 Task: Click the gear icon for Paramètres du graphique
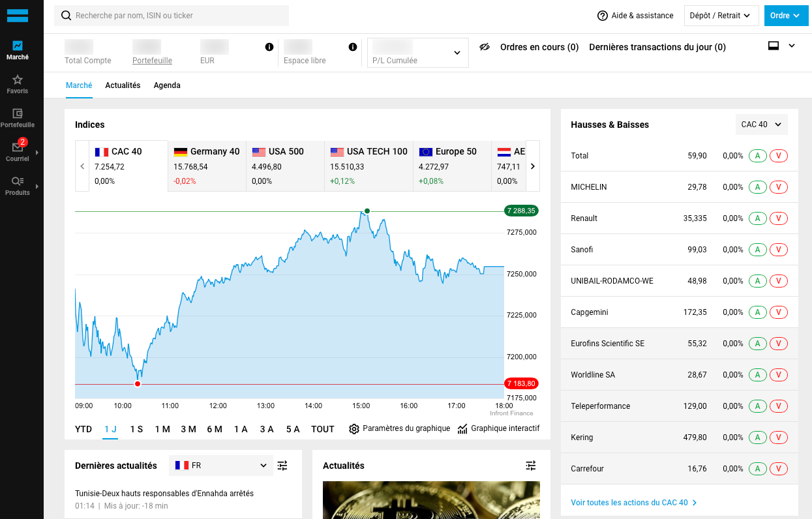354,429
